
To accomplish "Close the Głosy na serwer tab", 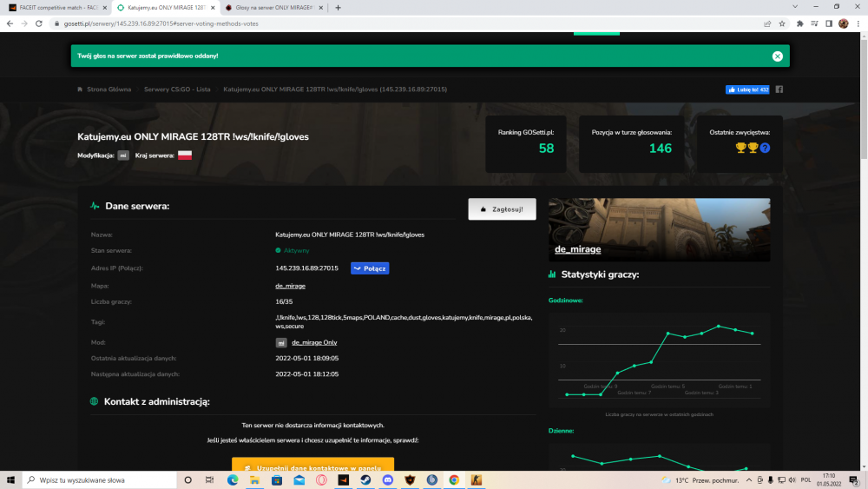I will [320, 8].
